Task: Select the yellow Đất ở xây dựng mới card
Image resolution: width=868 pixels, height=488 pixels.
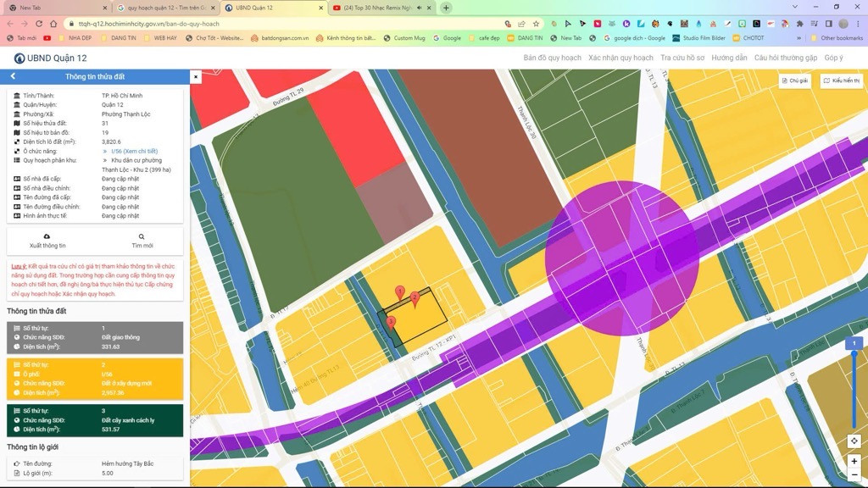Action: coord(95,379)
